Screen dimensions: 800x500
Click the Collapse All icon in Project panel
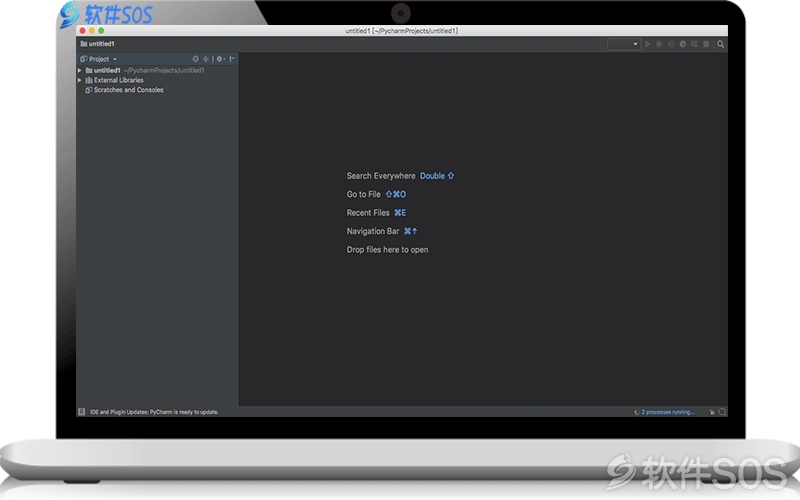pos(206,59)
